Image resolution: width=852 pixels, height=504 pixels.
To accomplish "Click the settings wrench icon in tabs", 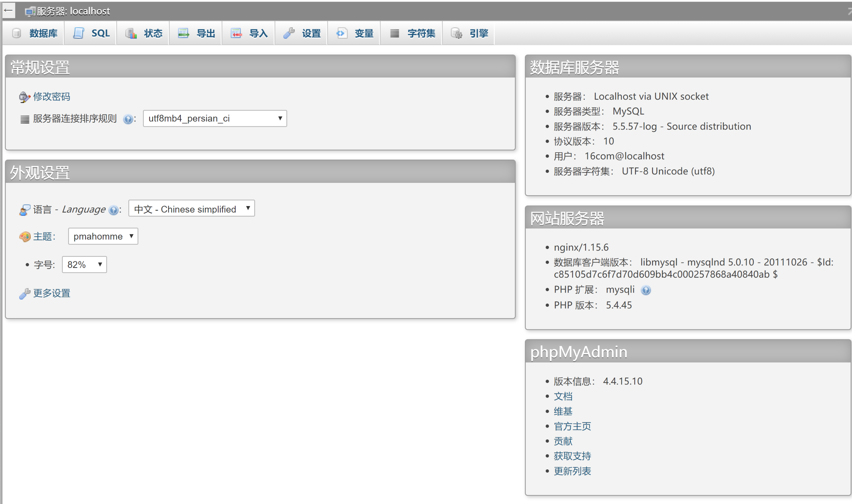I will [x=289, y=33].
